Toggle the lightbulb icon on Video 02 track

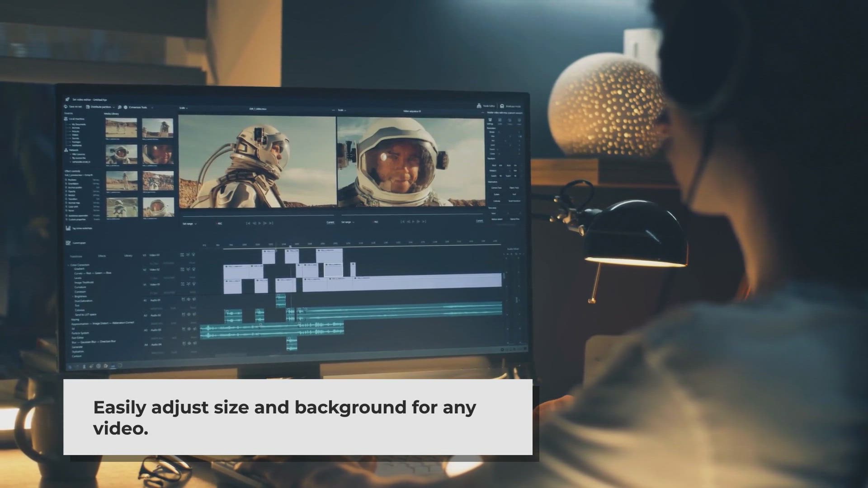coord(193,269)
